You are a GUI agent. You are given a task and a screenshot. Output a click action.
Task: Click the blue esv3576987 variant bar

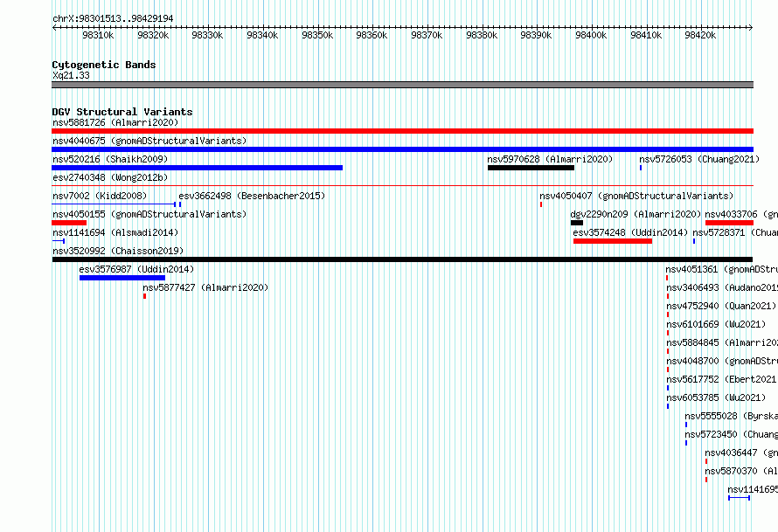(122, 278)
